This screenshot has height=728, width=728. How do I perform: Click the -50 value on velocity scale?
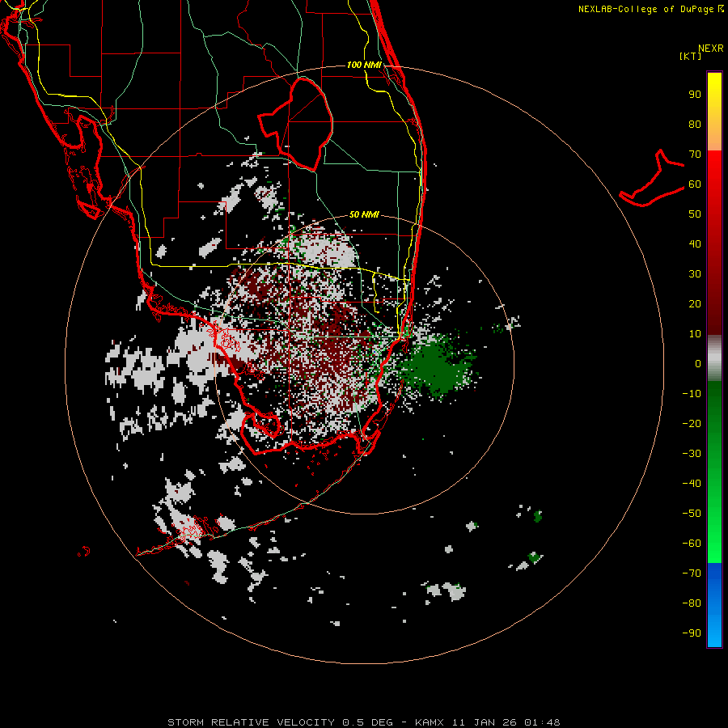pos(692,514)
